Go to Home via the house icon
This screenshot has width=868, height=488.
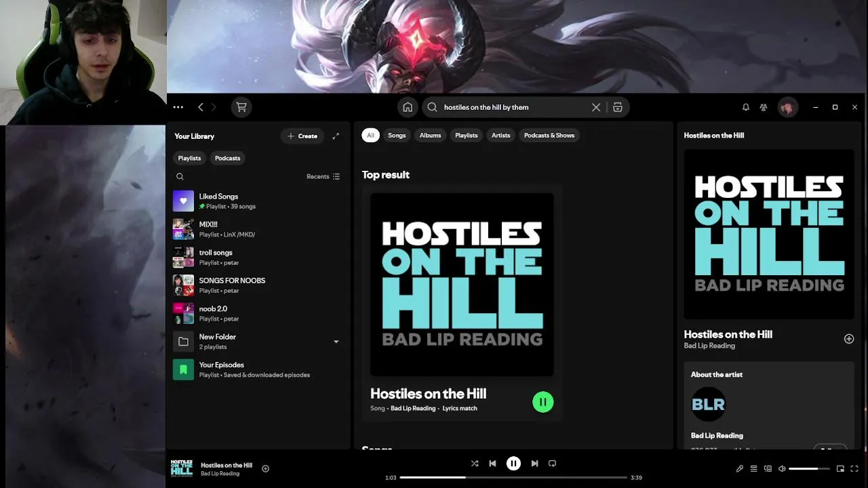[x=408, y=107]
